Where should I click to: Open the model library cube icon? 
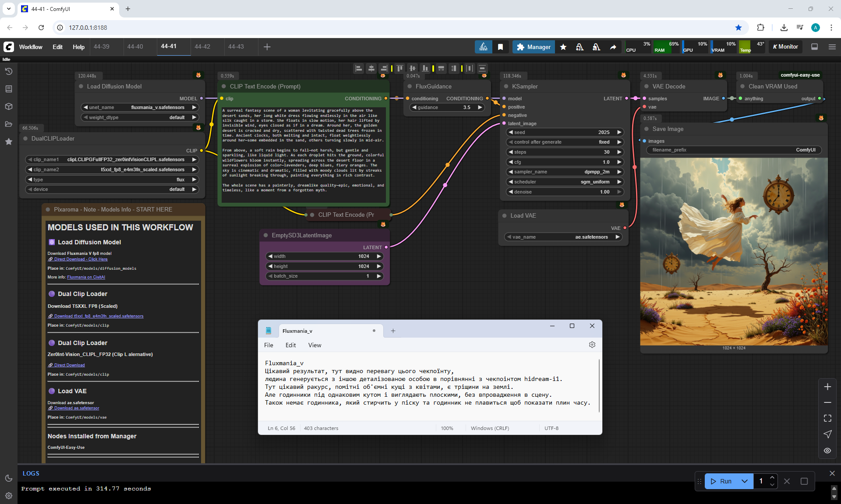(8, 106)
